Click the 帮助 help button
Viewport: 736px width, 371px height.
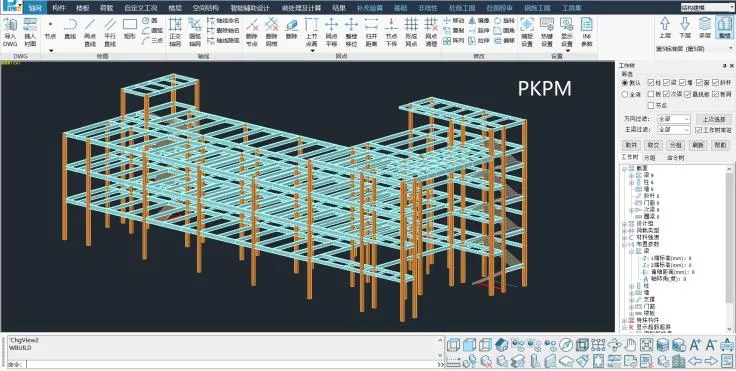(x=721, y=145)
